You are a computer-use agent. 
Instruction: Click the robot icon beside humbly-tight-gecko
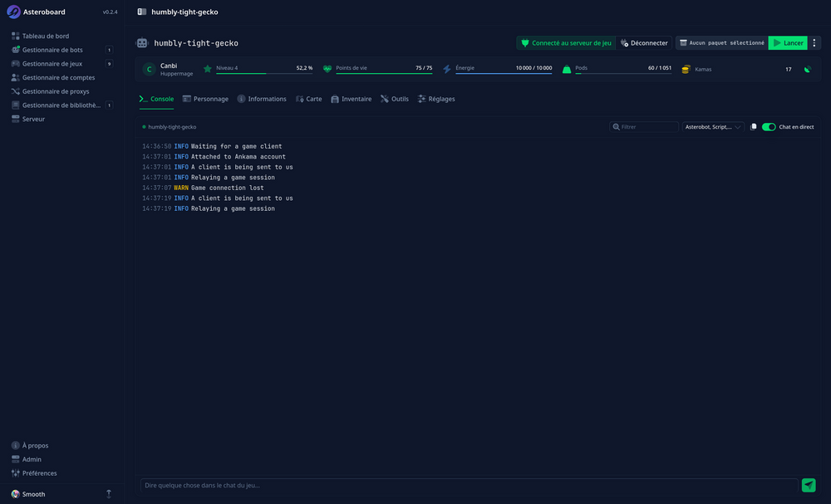(142, 43)
